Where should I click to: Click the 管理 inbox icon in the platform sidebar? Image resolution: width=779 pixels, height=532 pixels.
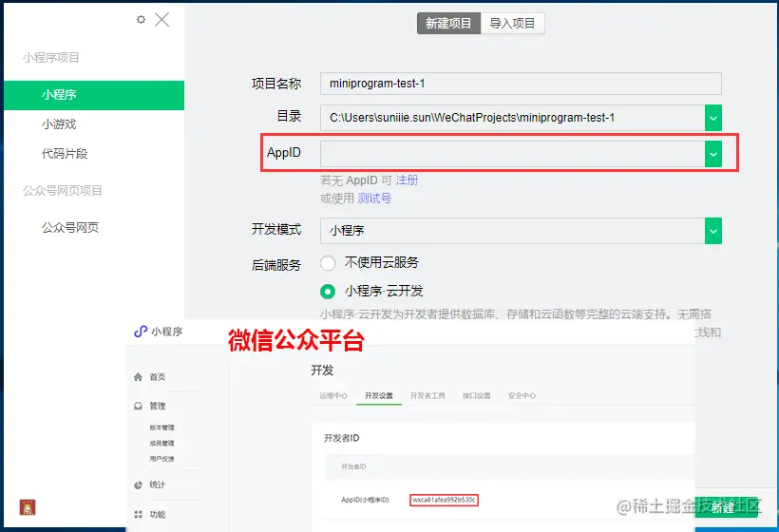point(138,406)
